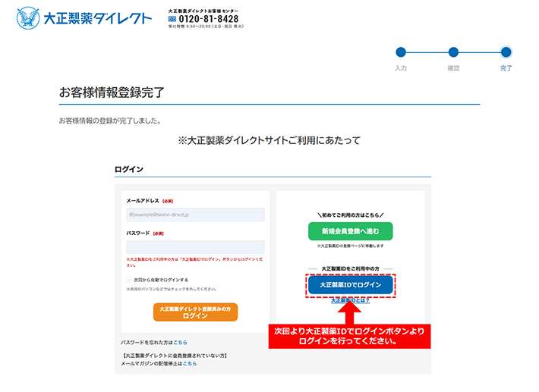Click the 大正製薬IDをご利用中の方 label

click(x=350, y=268)
